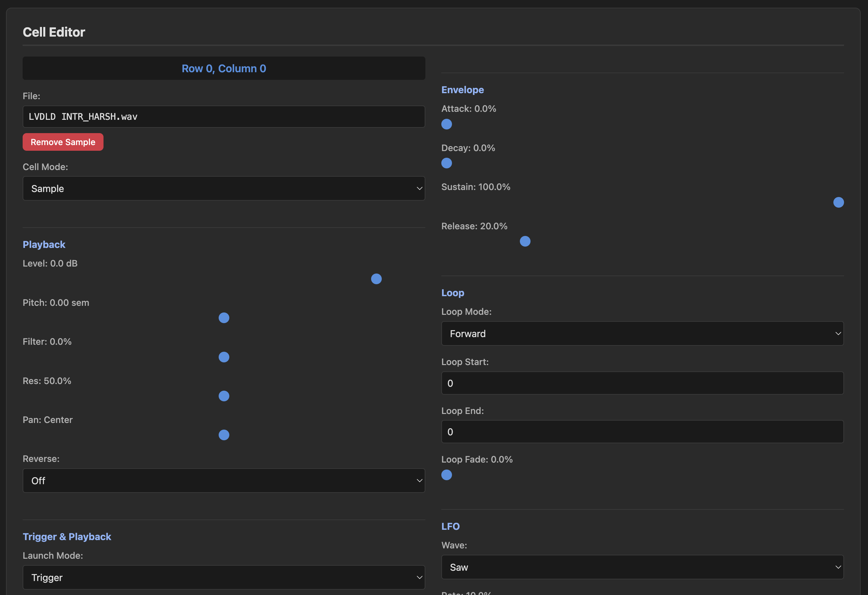Click the Loop End input field

[642, 431]
